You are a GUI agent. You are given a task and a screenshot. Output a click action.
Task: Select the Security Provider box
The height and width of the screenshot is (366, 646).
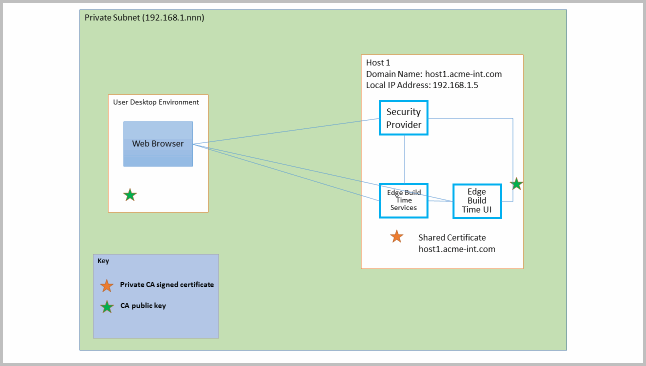404,118
